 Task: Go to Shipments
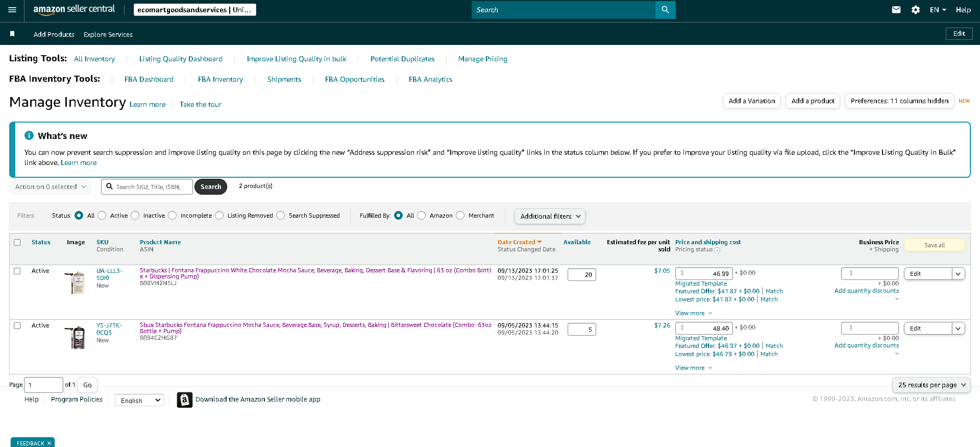point(284,80)
